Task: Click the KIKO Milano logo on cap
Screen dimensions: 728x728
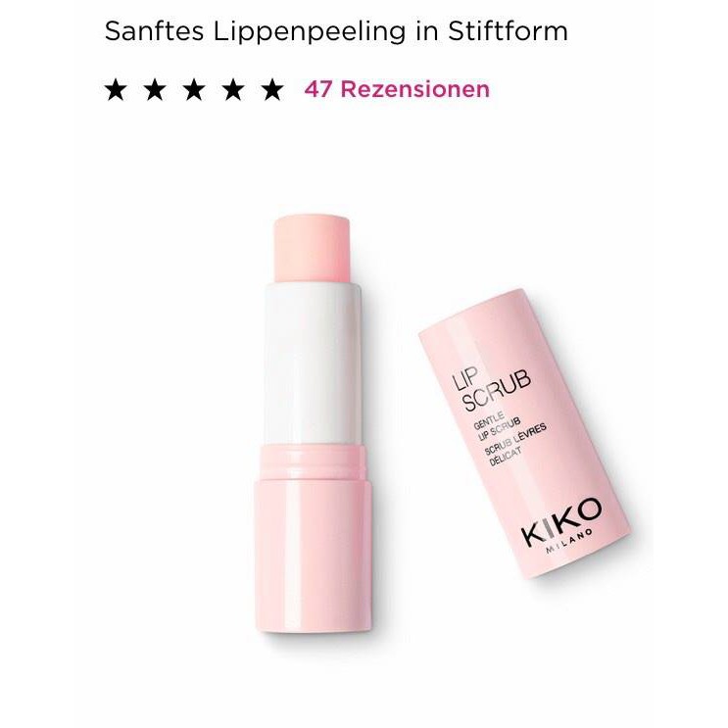Action: point(560,525)
